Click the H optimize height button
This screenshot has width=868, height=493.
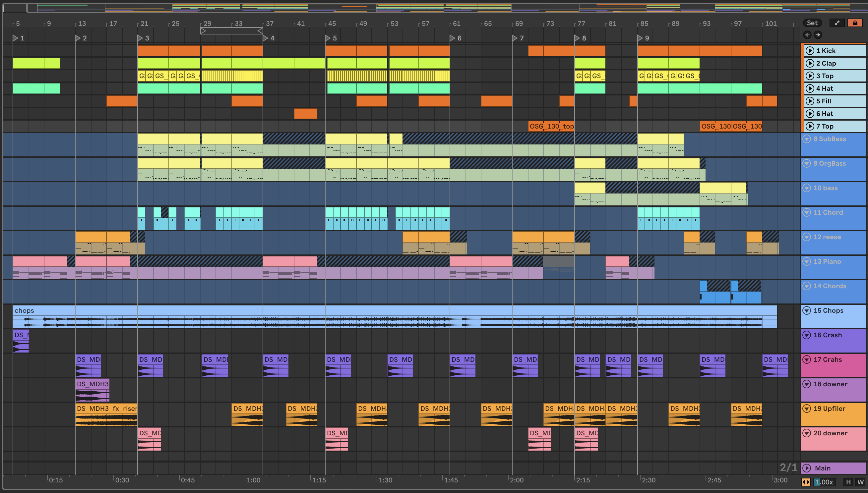pos(848,482)
